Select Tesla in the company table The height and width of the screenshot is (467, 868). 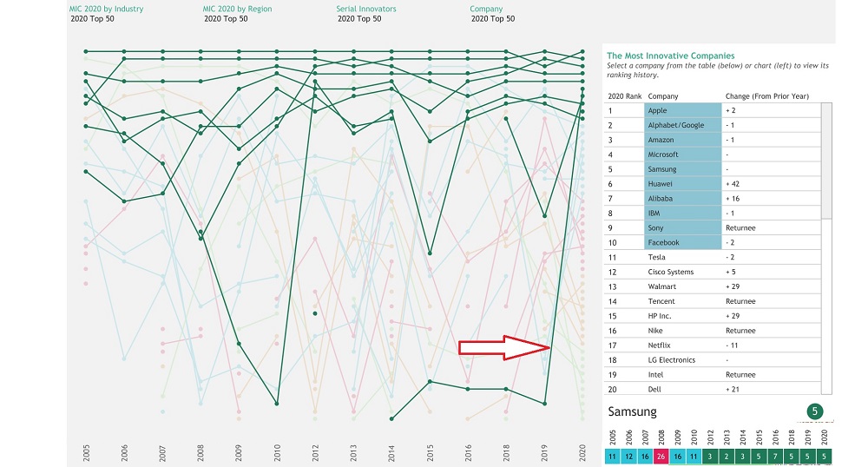tap(682, 257)
